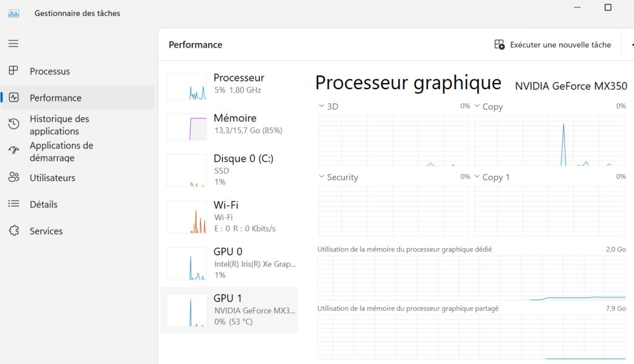Click the Détails list icon
The width and height of the screenshot is (634, 364).
[x=14, y=204]
